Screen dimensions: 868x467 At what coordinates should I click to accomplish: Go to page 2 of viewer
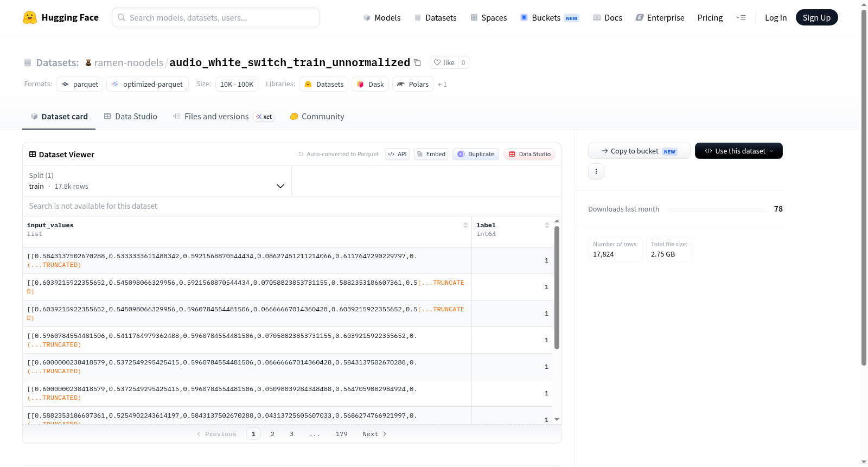click(272, 434)
